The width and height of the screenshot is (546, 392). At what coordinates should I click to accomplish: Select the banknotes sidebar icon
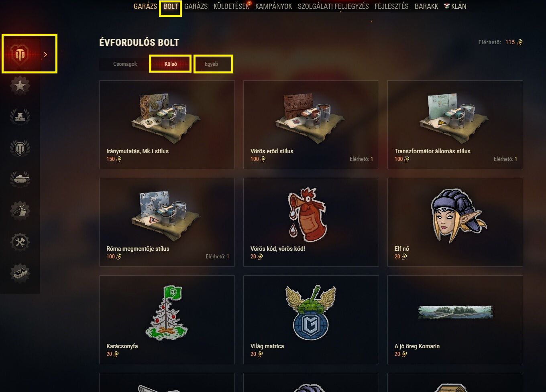20,273
